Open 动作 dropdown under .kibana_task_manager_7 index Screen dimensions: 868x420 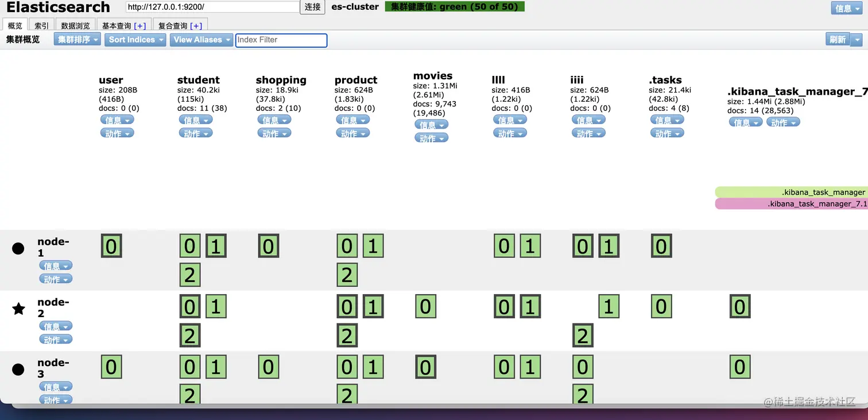(x=784, y=122)
